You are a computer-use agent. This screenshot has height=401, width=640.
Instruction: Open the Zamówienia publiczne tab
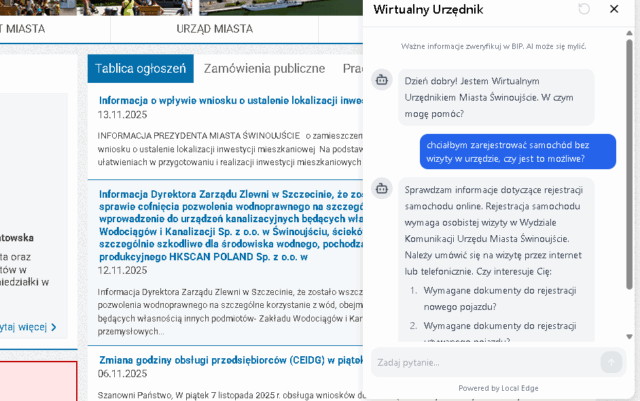point(264,69)
